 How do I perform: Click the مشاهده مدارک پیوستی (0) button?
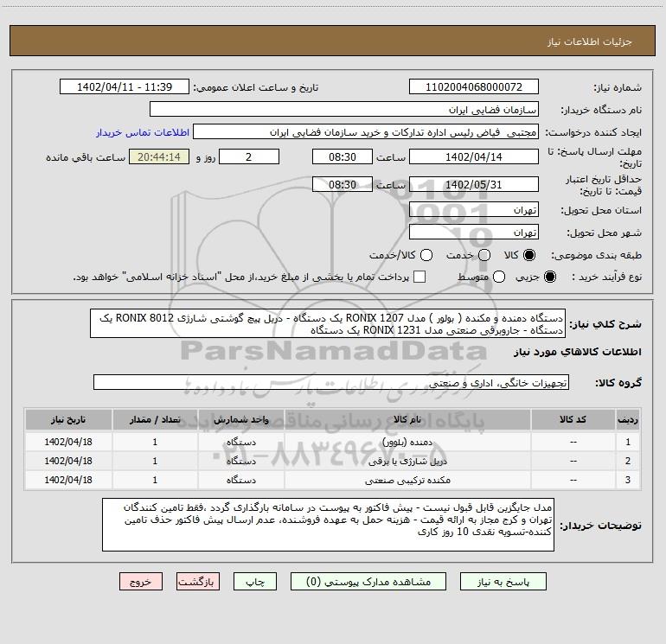(368, 582)
